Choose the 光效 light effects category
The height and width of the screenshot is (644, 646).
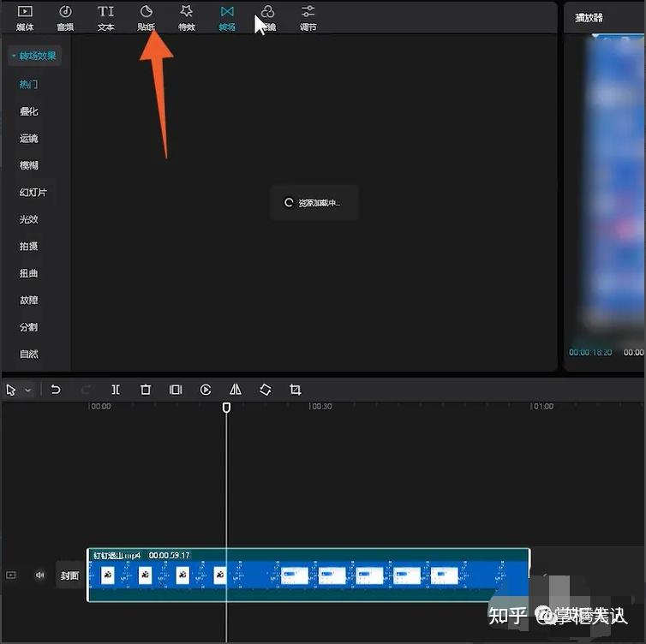point(28,219)
